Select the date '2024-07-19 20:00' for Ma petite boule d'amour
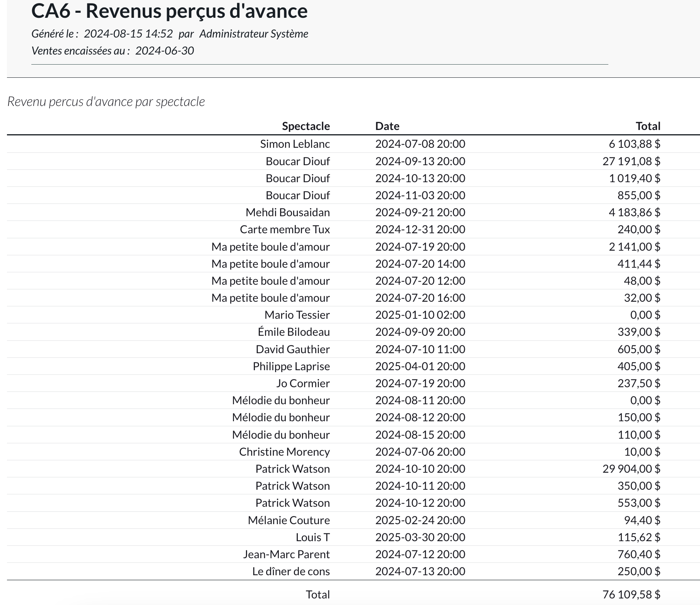Viewport: 700px width, 605px height. click(420, 247)
